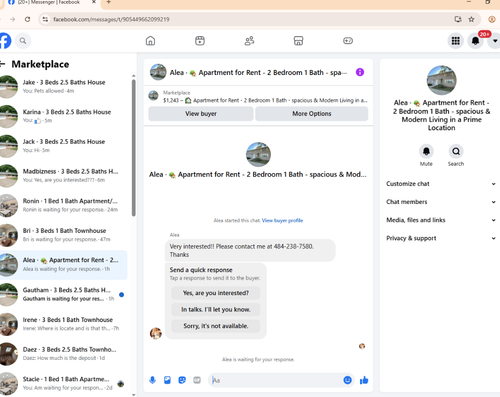Click Alea's avatar beside quick responses
This screenshot has height=397, width=500.
(156, 333)
